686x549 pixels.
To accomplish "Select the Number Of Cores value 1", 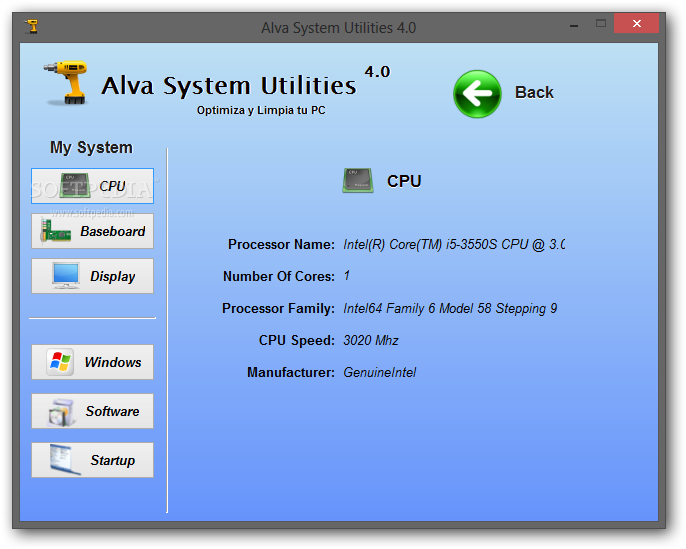I will (x=346, y=276).
